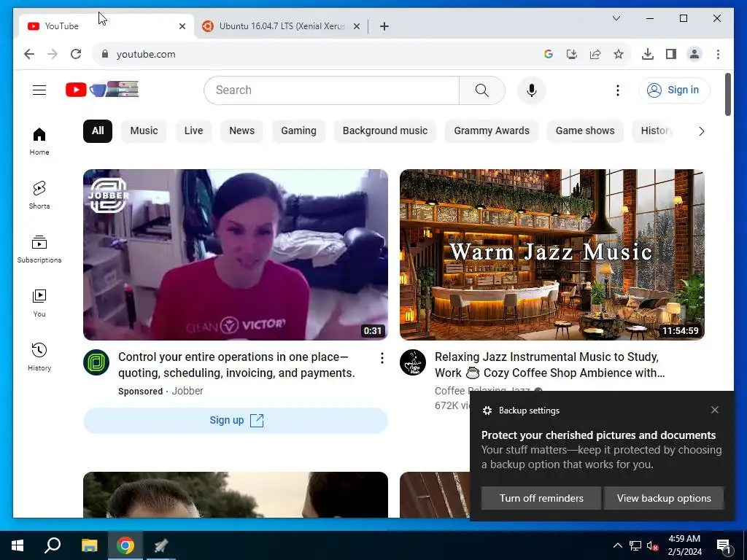This screenshot has width=747, height=560.
Task: Open File Explorer from taskbar
Action: 89,545
